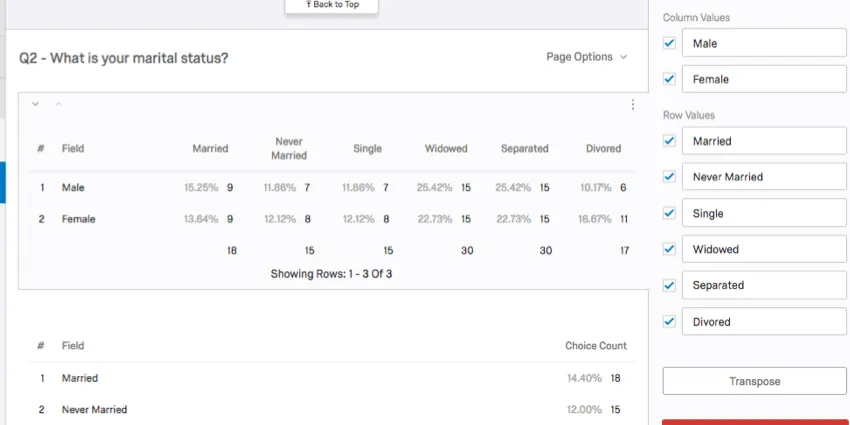Select the Female row in the table
This screenshot has height=425, width=850.
tap(78, 219)
